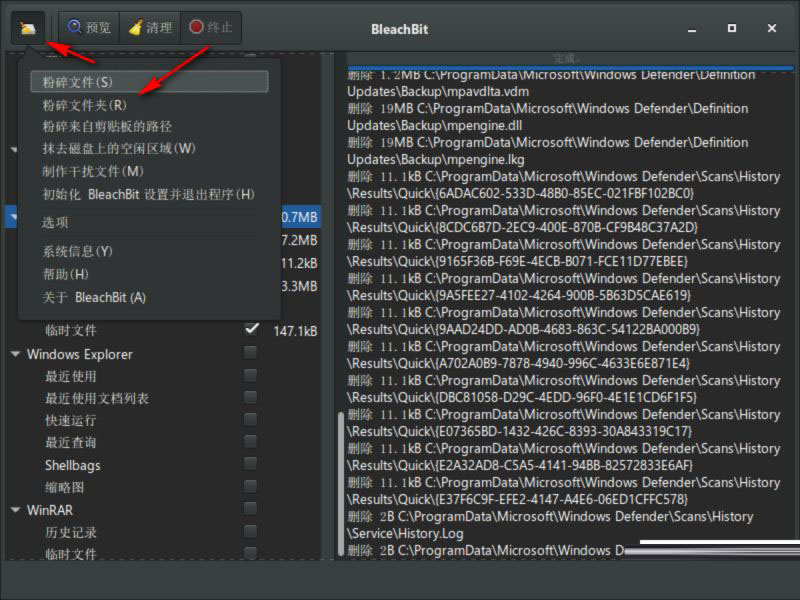The height and width of the screenshot is (600, 800).
Task: Open 帮助(H) menu entry
Action: click(x=149, y=274)
